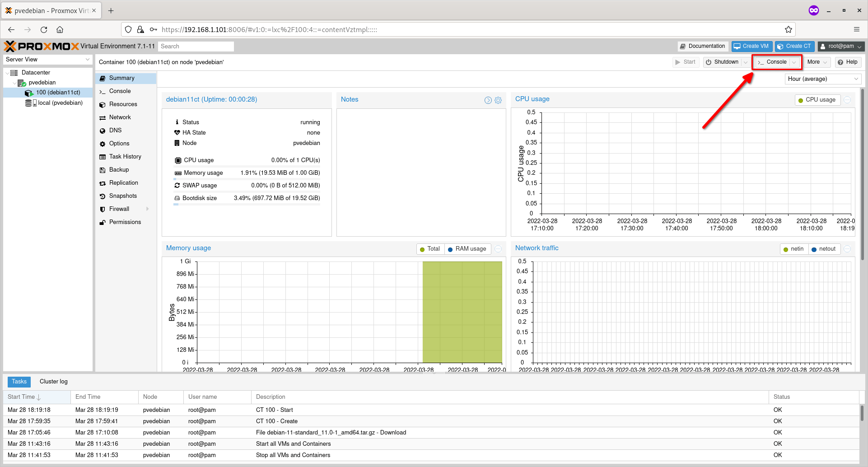Click the Network arrows icon

coord(103,117)
